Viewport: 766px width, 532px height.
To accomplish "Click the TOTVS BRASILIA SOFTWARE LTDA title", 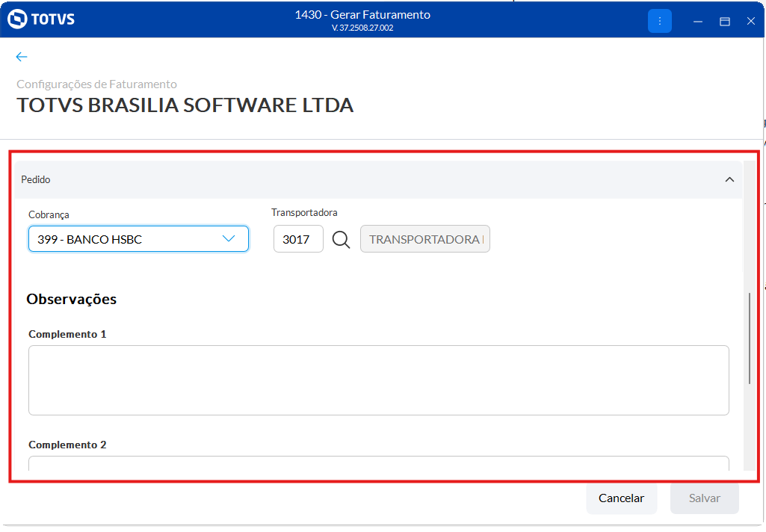I will 185,105.
